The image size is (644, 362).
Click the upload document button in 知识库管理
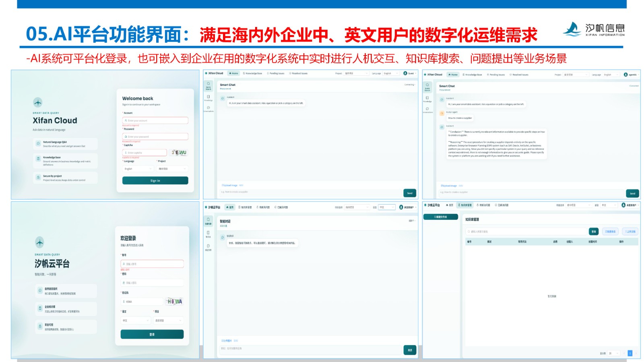click(630, 232)
